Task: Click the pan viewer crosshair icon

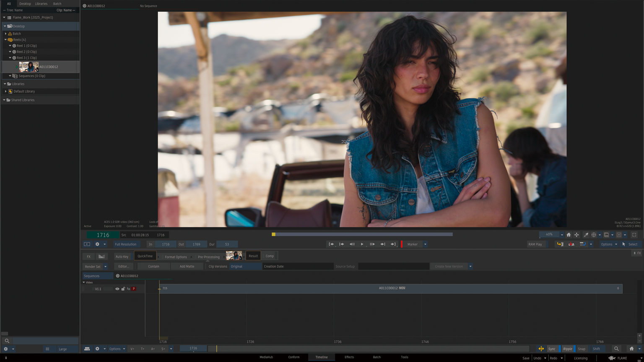Action: [576, 235]
